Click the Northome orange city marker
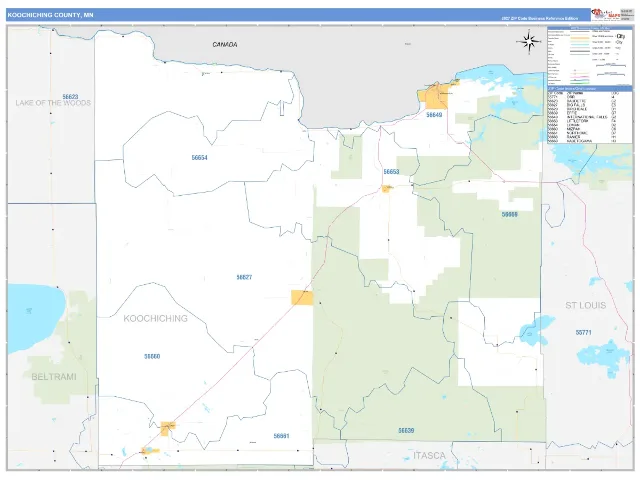 [150, 451]
